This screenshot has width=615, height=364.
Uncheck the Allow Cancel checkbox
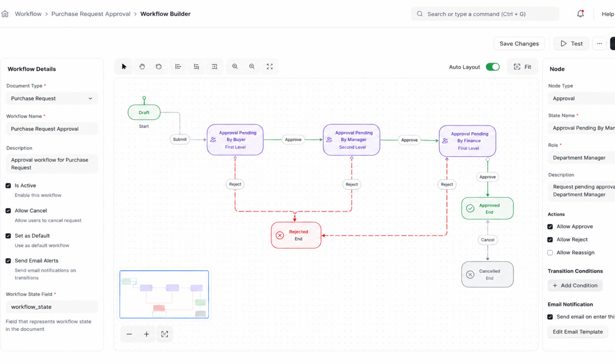pyautogui.click(x=8, y=211)
